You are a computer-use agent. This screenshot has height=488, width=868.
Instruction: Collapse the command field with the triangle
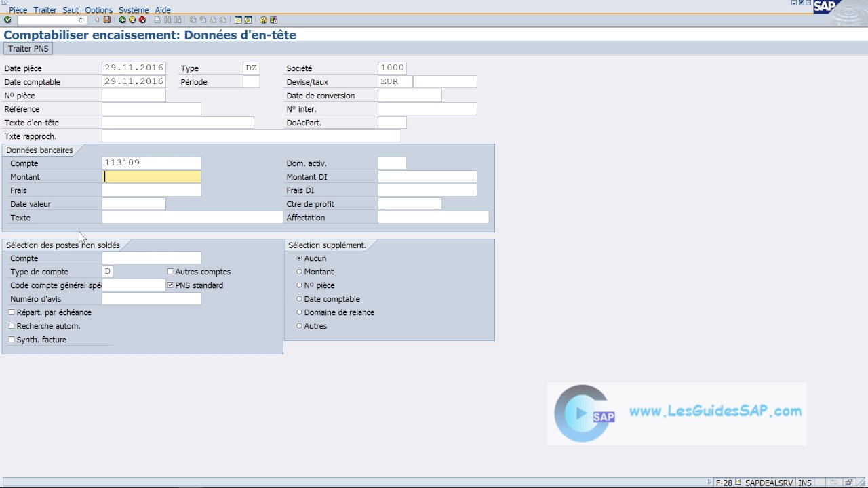click(x=96, y=20)
